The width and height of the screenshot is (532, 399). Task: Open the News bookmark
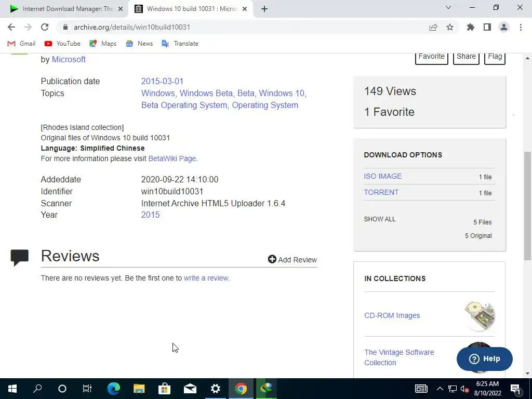[139, 44]
